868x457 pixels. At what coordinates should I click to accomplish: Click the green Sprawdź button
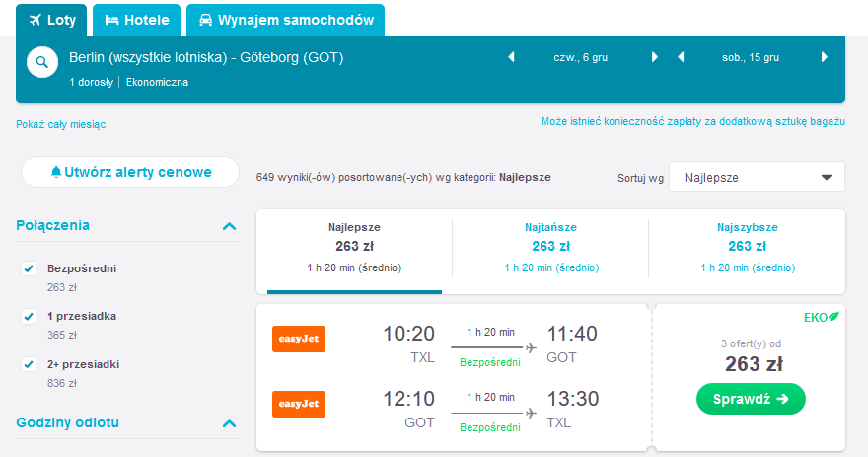coord(751,399)
